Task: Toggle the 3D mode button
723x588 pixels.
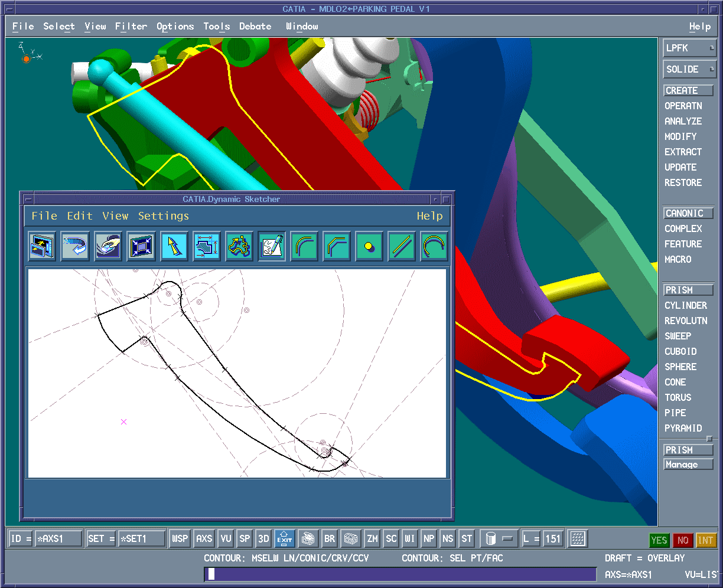Action: point(263,538)
